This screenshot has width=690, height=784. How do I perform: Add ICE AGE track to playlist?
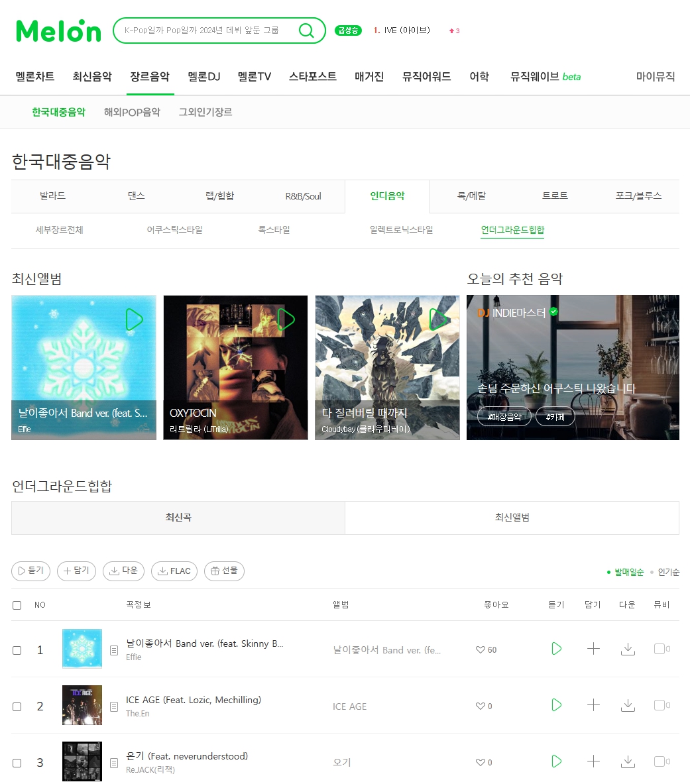[593, 705]
